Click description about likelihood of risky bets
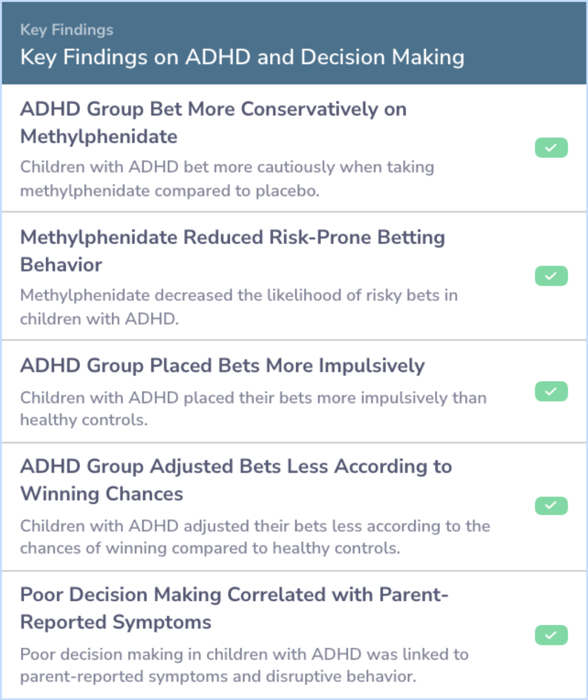Viewport: 588px width, 700px height. [239, 307]
